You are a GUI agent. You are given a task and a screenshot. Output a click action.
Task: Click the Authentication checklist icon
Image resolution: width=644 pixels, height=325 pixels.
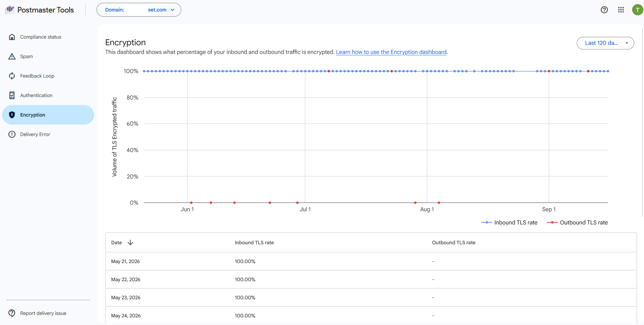12,95
